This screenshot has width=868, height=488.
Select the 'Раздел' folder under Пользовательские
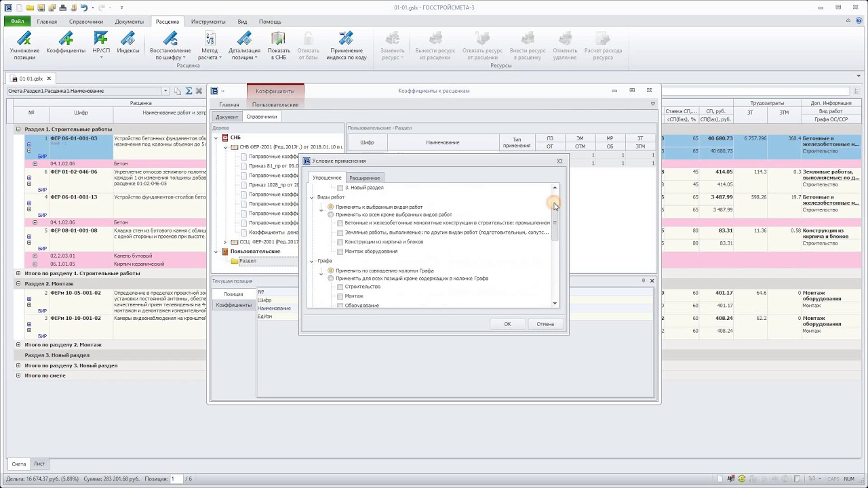point(248,261)
